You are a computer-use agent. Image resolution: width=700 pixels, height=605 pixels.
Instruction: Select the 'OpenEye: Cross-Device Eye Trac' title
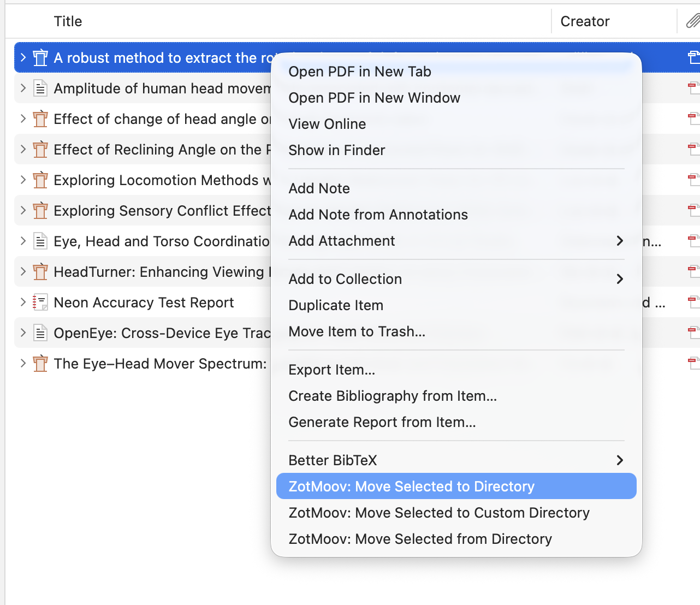[162, 333]
